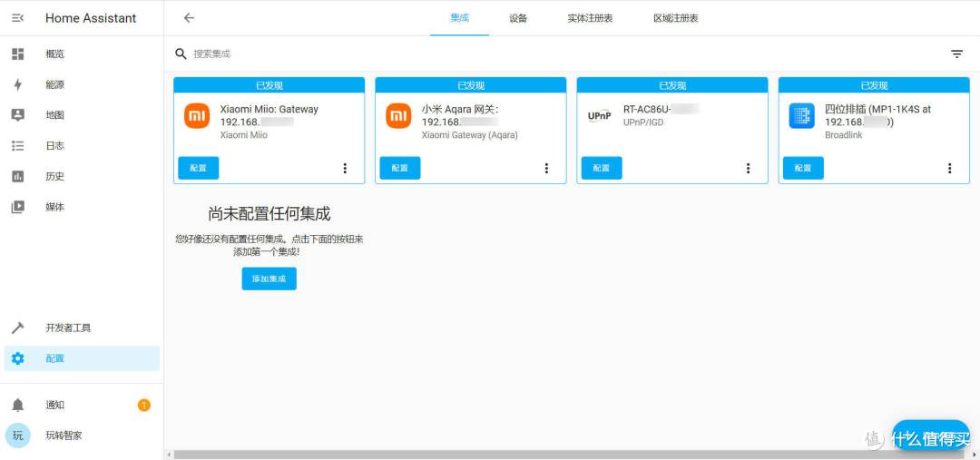Open the more menu on the Aqara 网关 card
Viewport: 980px width, 460px height.
547,168
